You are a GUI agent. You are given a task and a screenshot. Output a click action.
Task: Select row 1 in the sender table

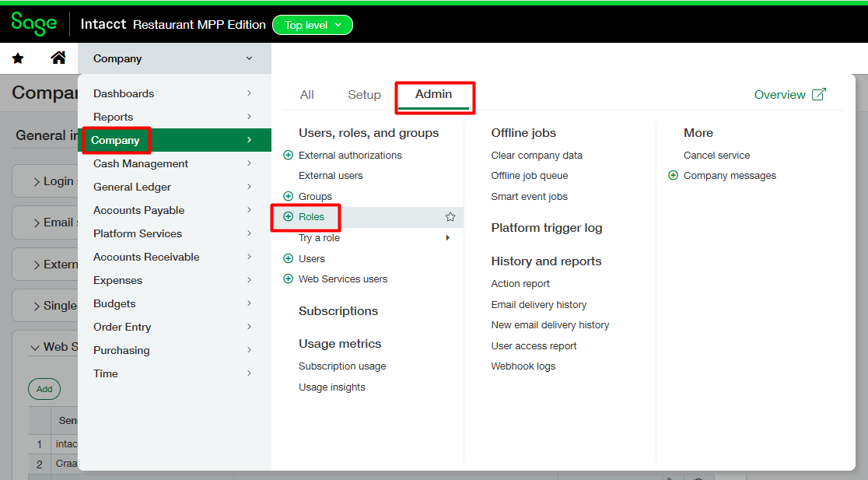40,444
